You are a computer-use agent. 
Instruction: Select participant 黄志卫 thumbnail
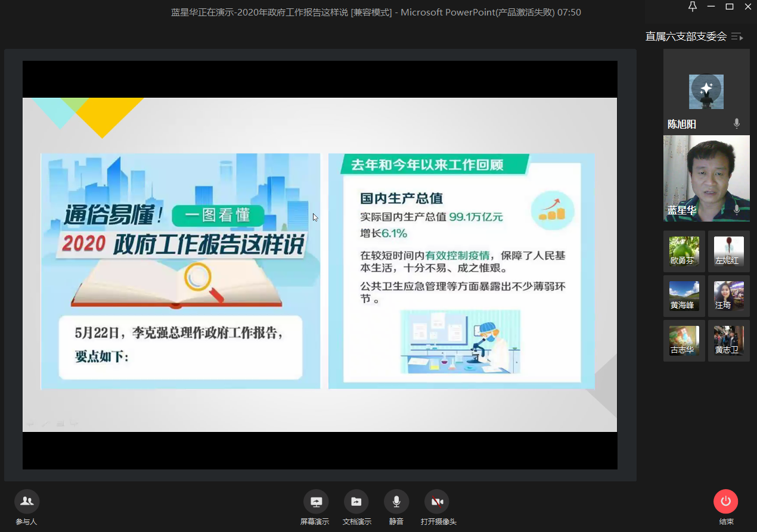tap(728, 341)
